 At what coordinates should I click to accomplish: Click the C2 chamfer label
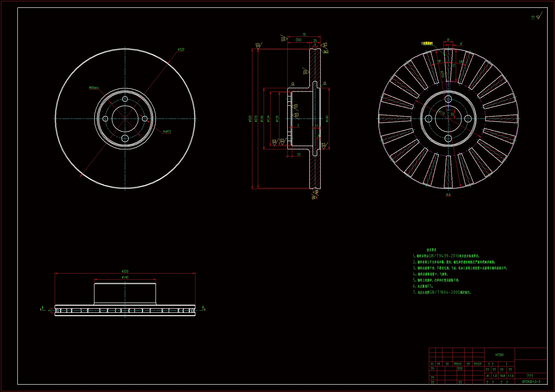point(293,84)
